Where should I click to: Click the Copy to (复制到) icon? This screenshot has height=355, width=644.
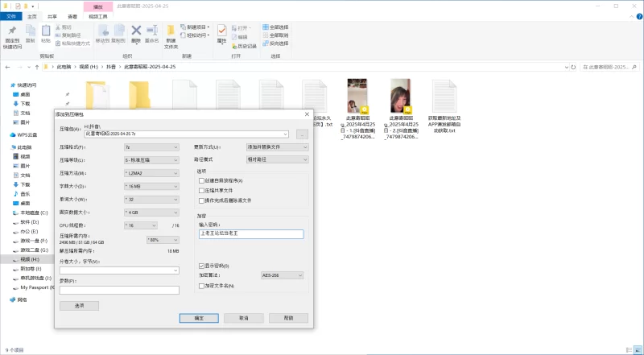pos(119,31)
